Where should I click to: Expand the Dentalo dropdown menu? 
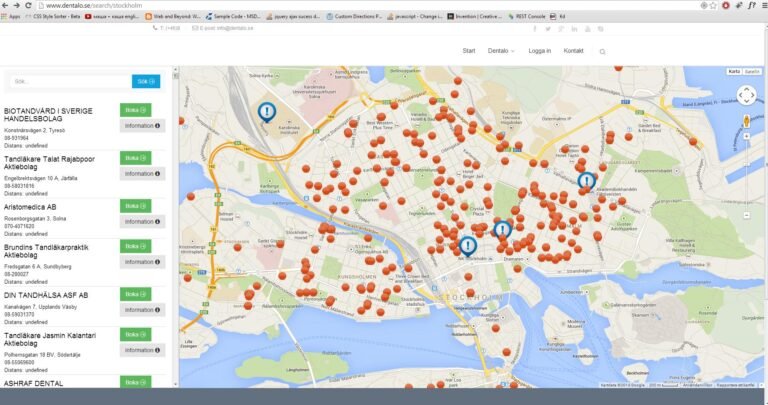(501, 51)
